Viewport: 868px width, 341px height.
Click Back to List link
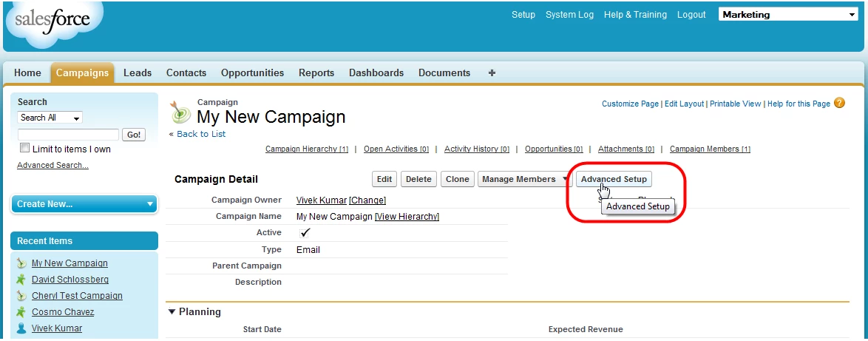coord(201,134)
